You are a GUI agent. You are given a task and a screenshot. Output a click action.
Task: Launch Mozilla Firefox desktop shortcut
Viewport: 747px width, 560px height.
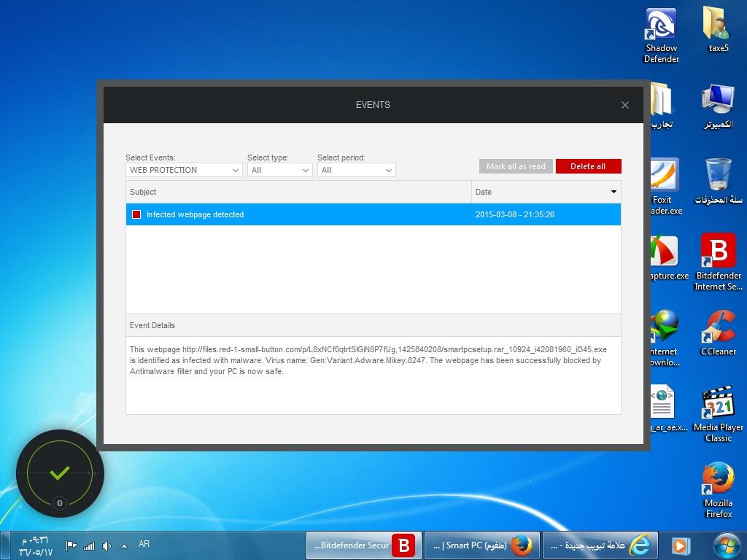718,489
